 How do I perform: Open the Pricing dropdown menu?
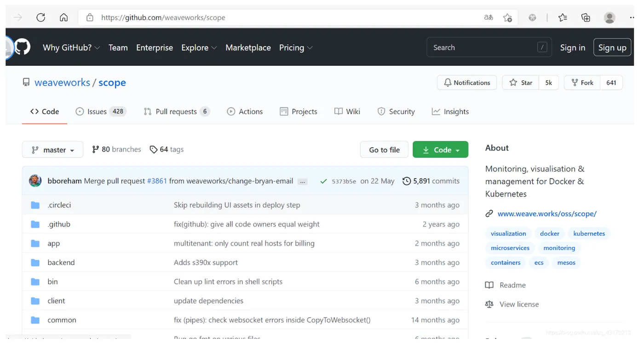pyautogui.click(x=296, y=47)
